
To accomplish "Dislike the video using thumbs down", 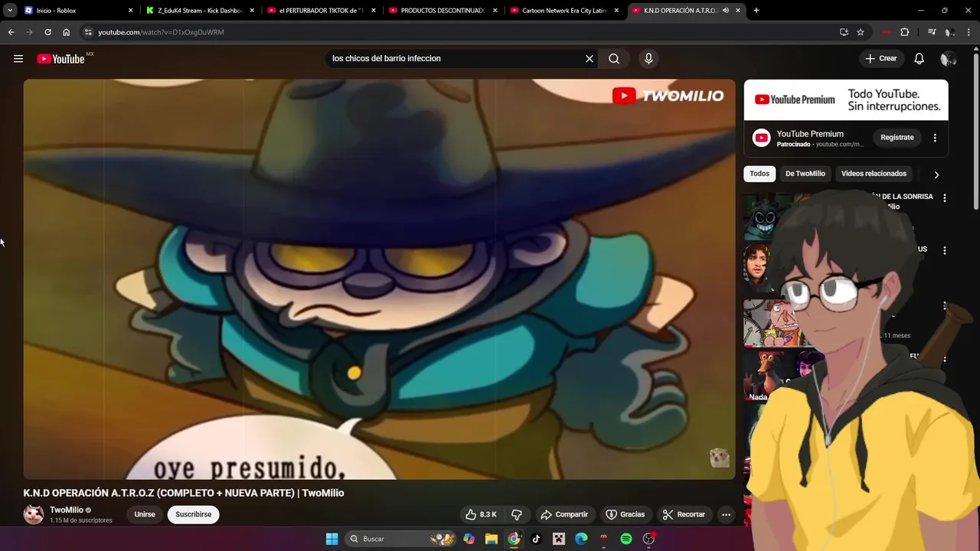I will [517, 514].
